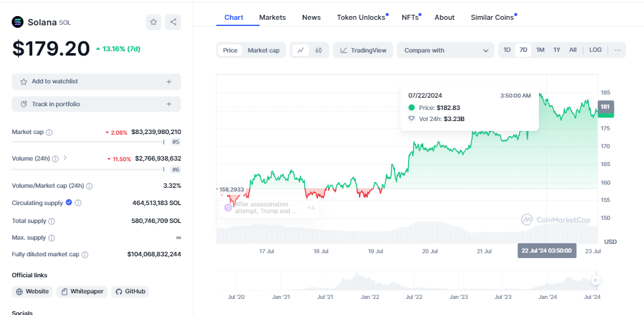Click the Circulating supply verified badge

(x=69, y=203)
